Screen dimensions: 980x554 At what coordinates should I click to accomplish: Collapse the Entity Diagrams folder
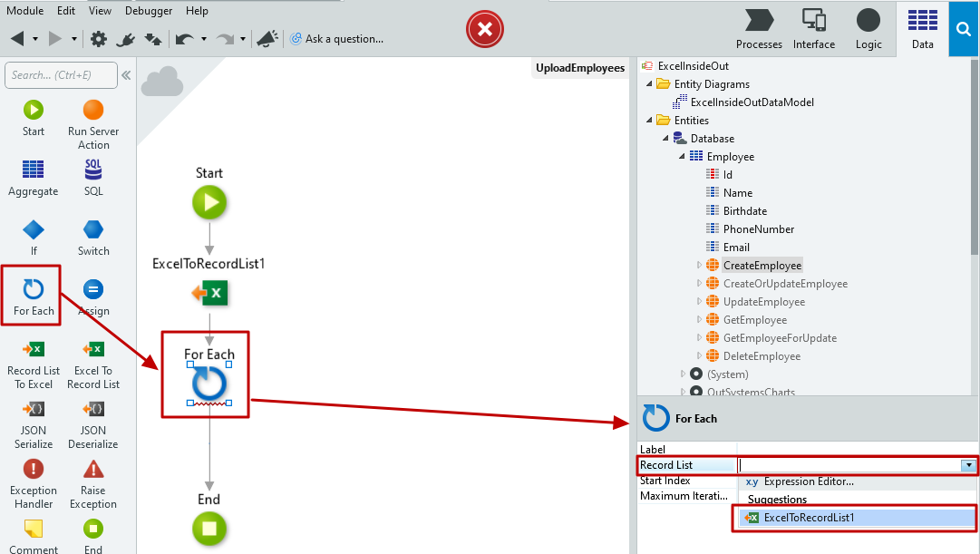[x=650, y=84]
